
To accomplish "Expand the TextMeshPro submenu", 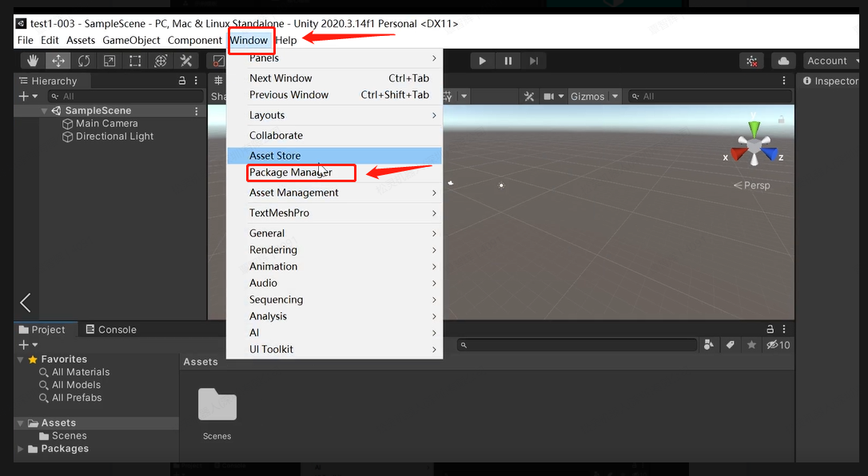I will pyautogui.click(x=334, y=213).
